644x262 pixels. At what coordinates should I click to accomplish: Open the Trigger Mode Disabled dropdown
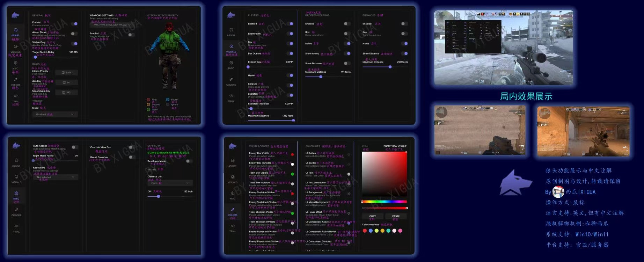[x=55, y=114]
